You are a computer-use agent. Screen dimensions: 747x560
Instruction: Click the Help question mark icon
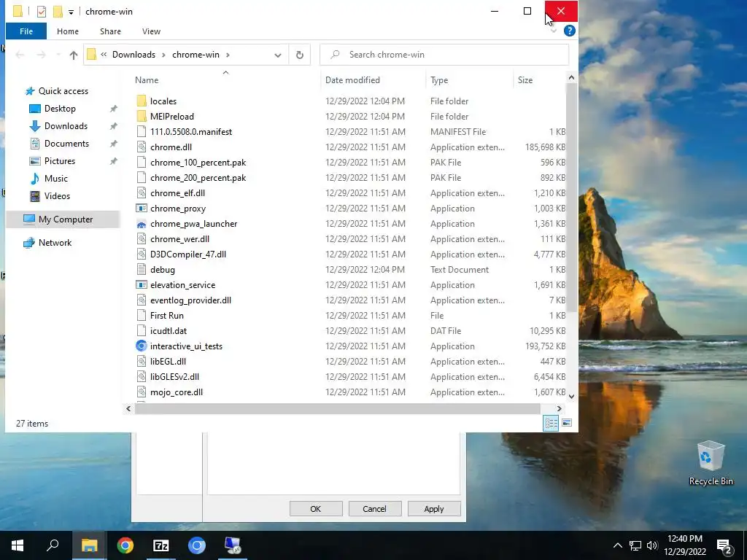coord(569,31)
